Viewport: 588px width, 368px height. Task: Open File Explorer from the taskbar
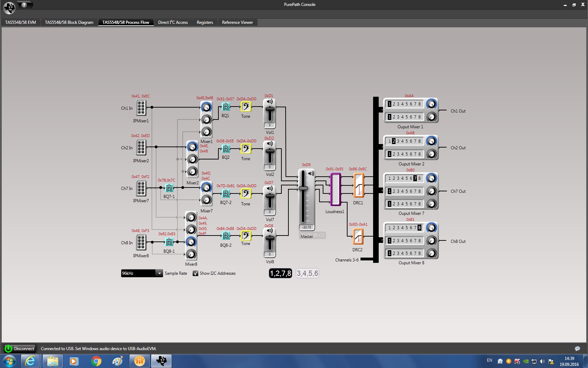pos(52,361)
